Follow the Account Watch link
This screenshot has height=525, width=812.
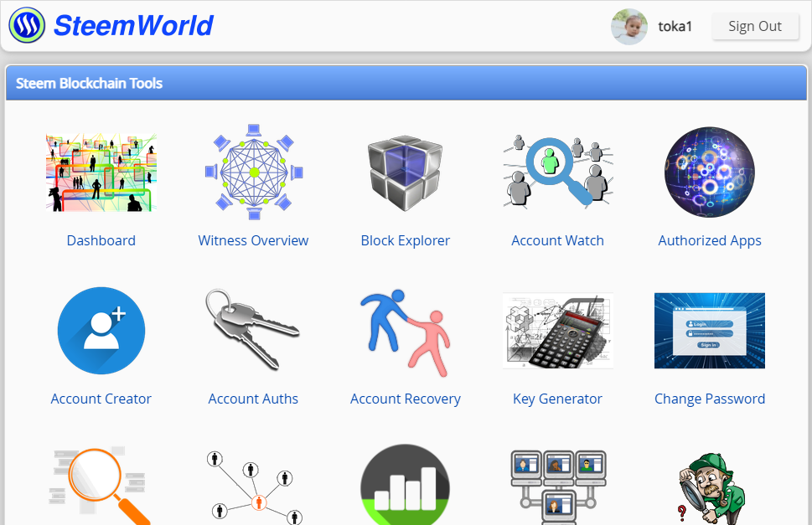[x=558, y=240]
